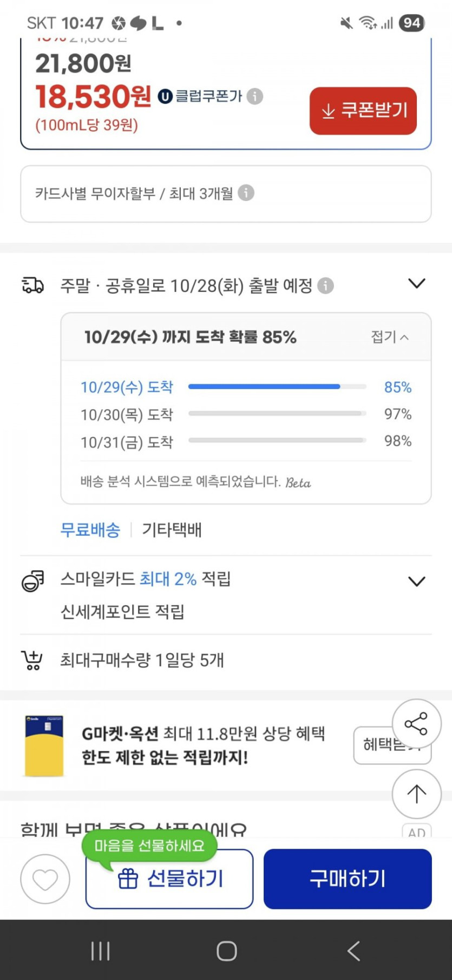Collapse arrival probability with 접기
The height and width of the screenshot is (980, 452).
(x=390, y=337)
